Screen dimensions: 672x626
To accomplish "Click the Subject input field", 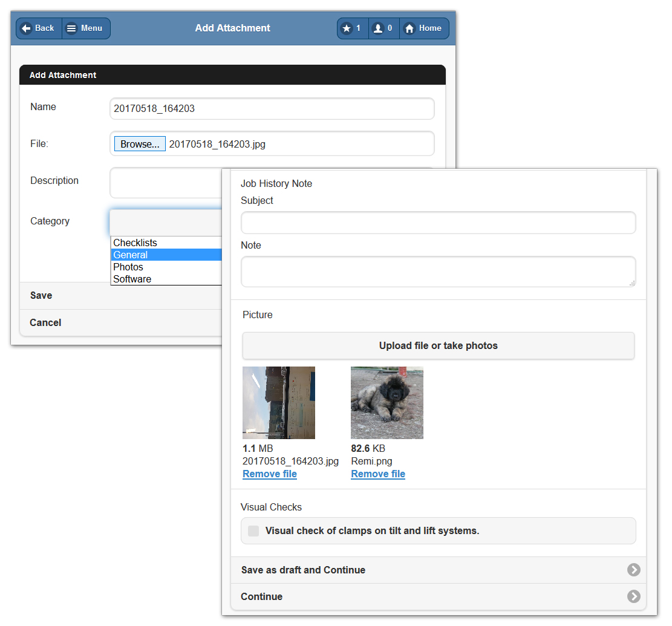I will pyautogui.click(x=438, y=223).
